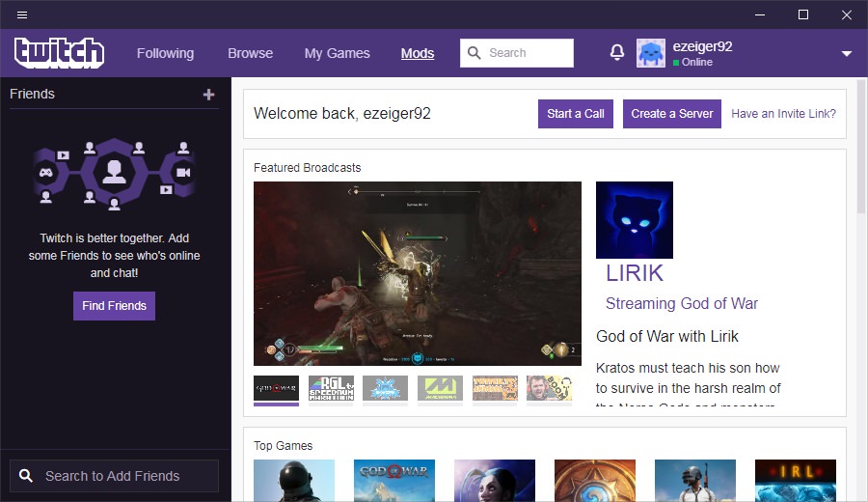
Task: Open IRL category in Top Games
Action: tap(796, 481)
